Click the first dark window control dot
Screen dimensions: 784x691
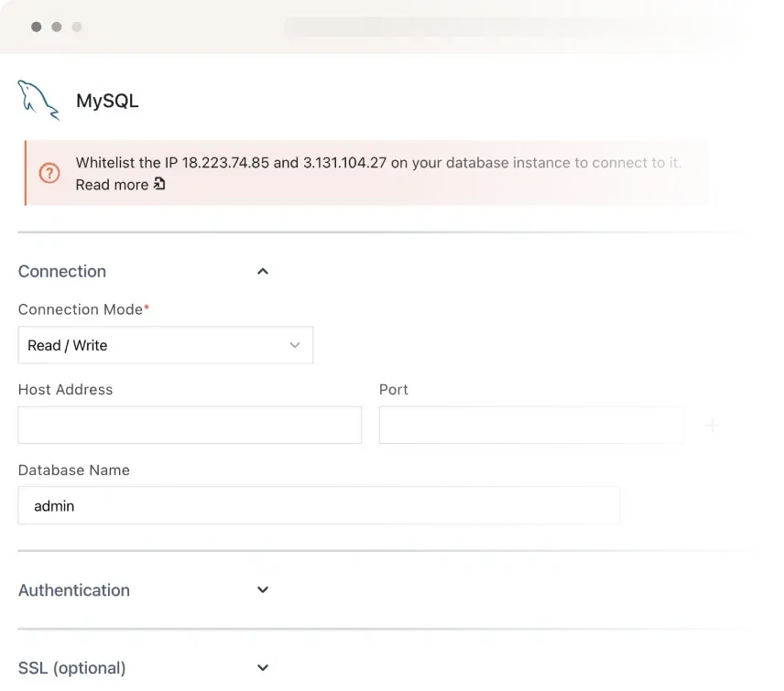(x=36, y=27)
